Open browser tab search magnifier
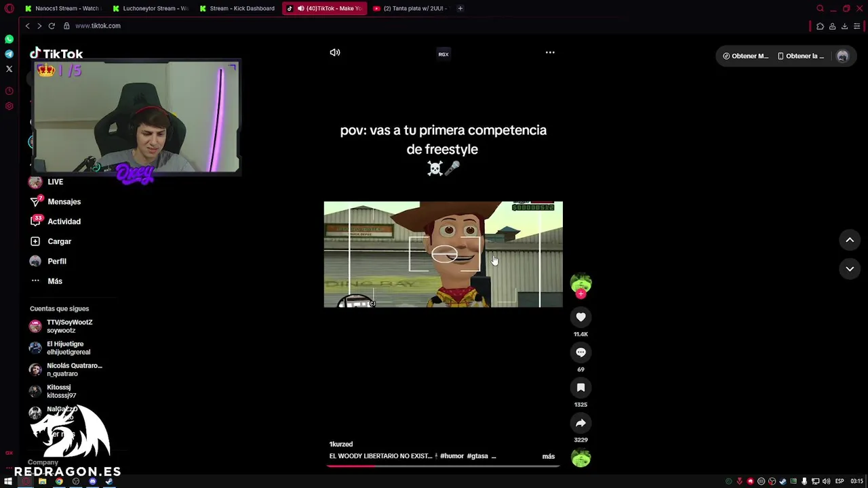 pos(820,8)
